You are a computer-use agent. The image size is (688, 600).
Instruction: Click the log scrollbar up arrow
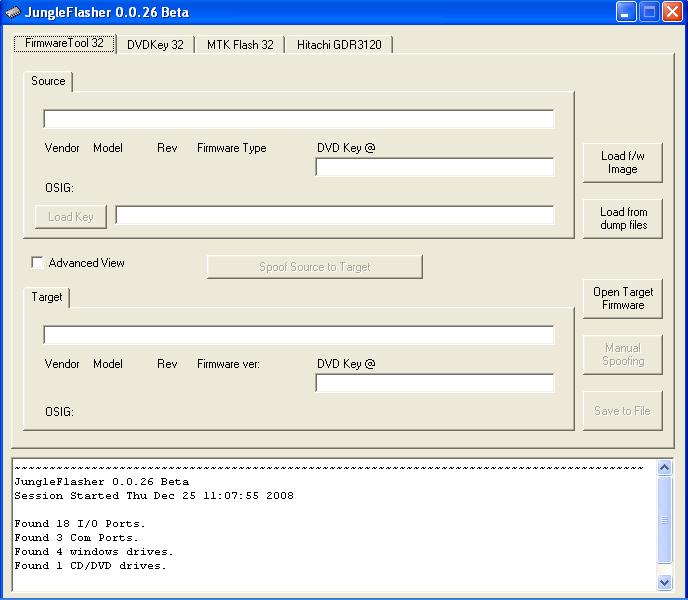pos(664,468)
